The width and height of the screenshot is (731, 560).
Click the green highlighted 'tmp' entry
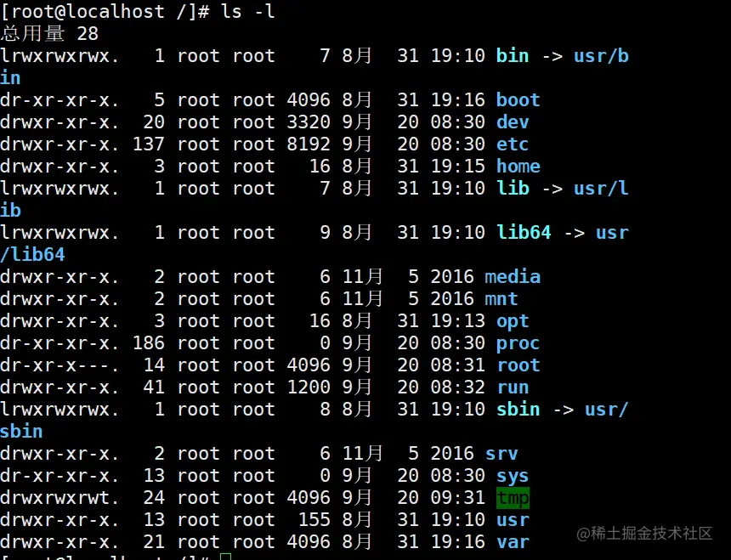(513, 498)
